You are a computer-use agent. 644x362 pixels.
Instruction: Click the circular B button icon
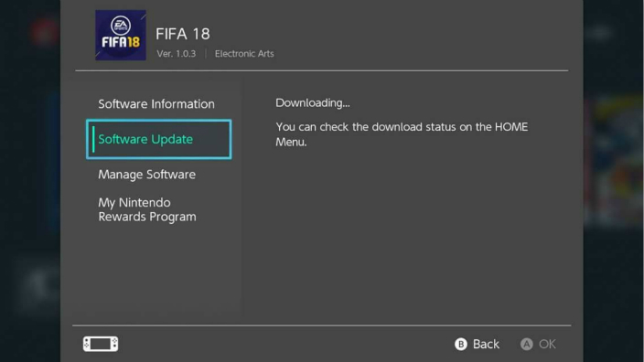click(x=461, y=344)
